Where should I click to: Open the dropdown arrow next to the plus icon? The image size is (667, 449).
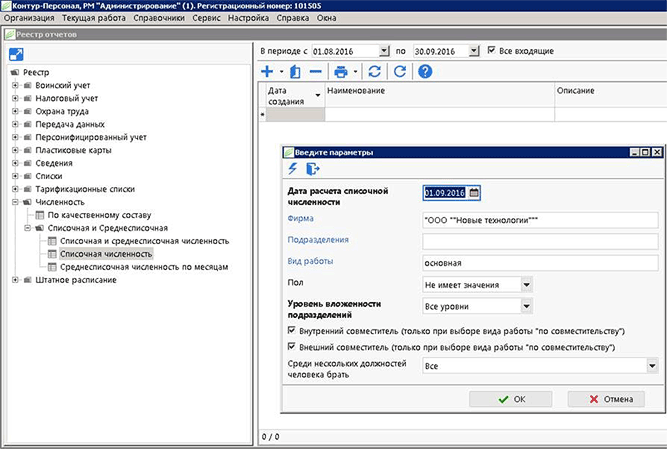point(281,72)
